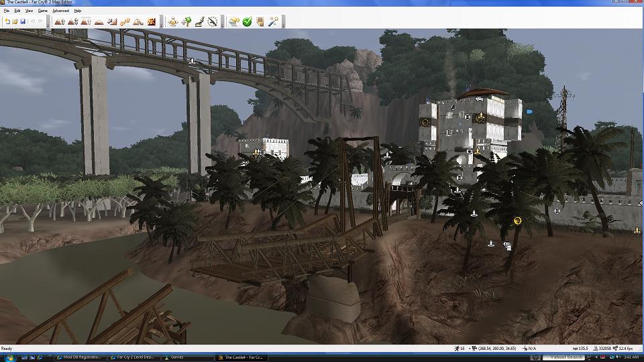Select the Snapshot/navigation compass tool icon

213,21
